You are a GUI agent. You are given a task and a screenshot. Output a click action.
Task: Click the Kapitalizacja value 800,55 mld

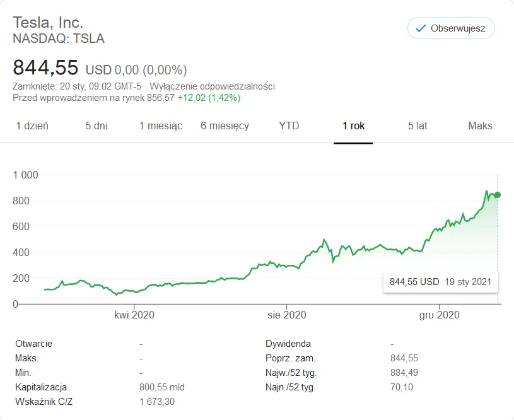(x=162, y=387)
